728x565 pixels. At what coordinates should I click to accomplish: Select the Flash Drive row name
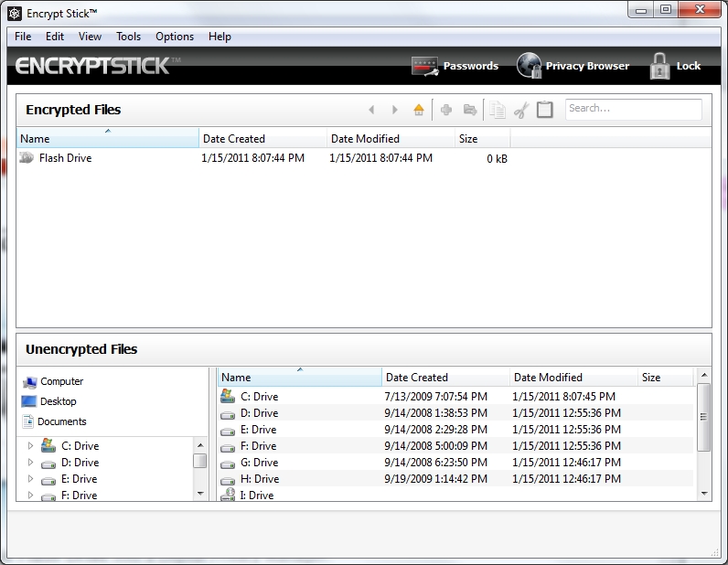[66, 158]
